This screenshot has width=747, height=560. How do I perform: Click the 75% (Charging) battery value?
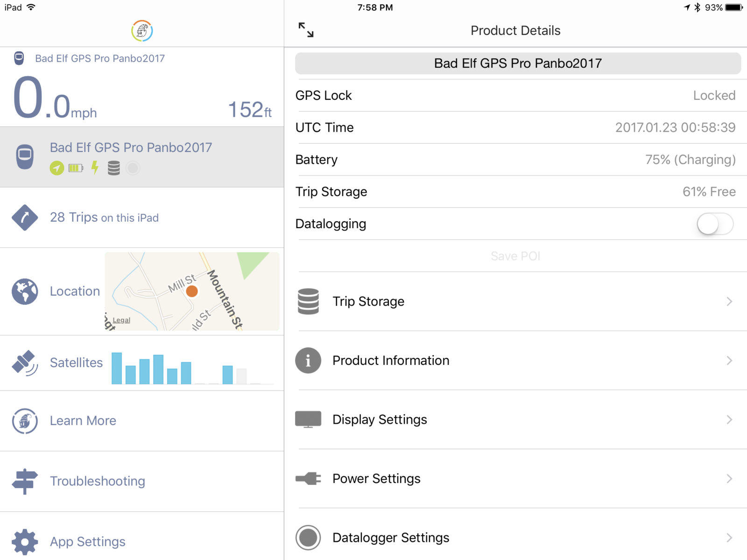coord(691,160)
